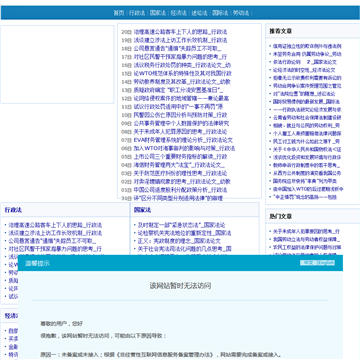Open 劳动法 in the top navigation bar
This screenshot has width=360, height=360.
[x=241, y=13]
